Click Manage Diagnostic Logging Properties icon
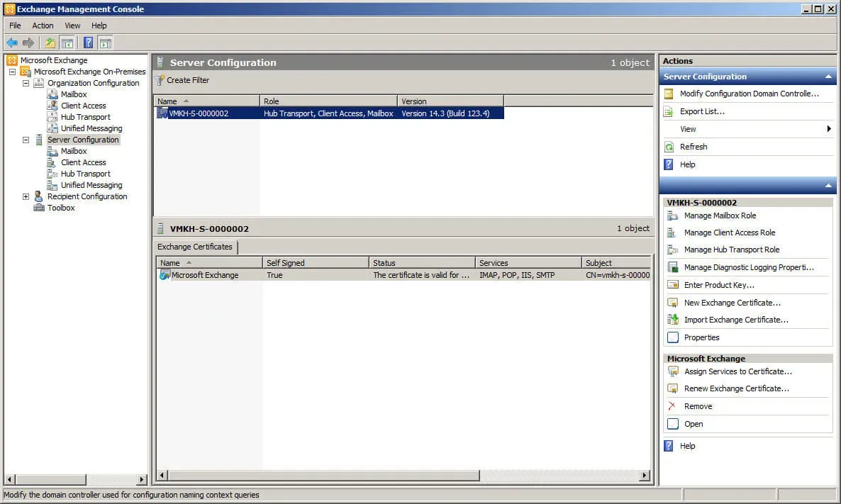841x504 pixels. pyautogui.click(x=672, y=267)
